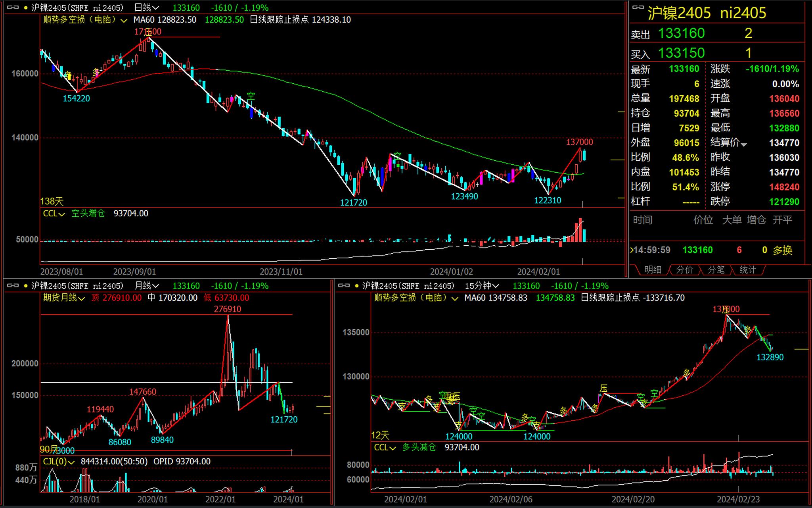Click the yellow dot beside monthly chart title
Viewport: 812px width, 508px height.
(26, 286)
